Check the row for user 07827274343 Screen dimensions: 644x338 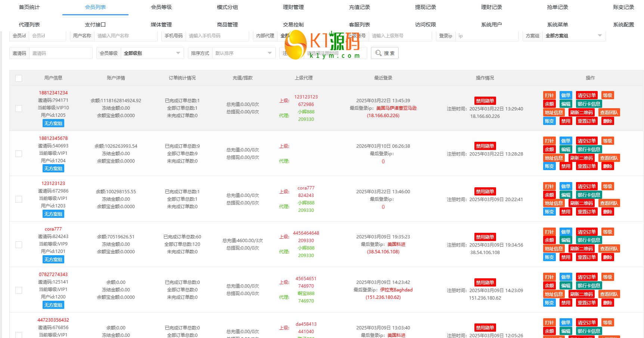click(x=19, y=290)
